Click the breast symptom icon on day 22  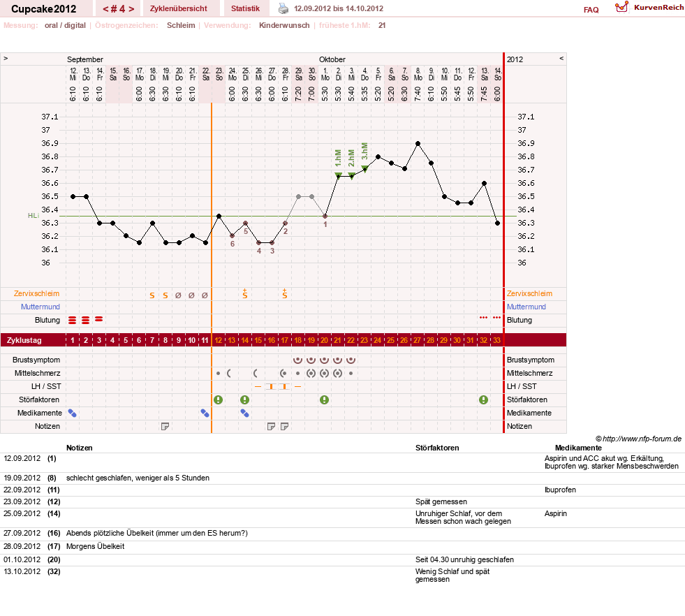click(351, 360)
